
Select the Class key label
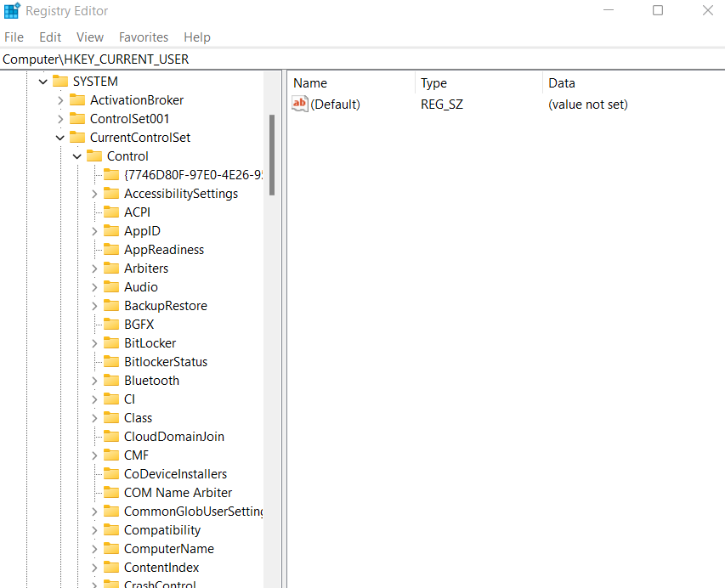point(138,418)
